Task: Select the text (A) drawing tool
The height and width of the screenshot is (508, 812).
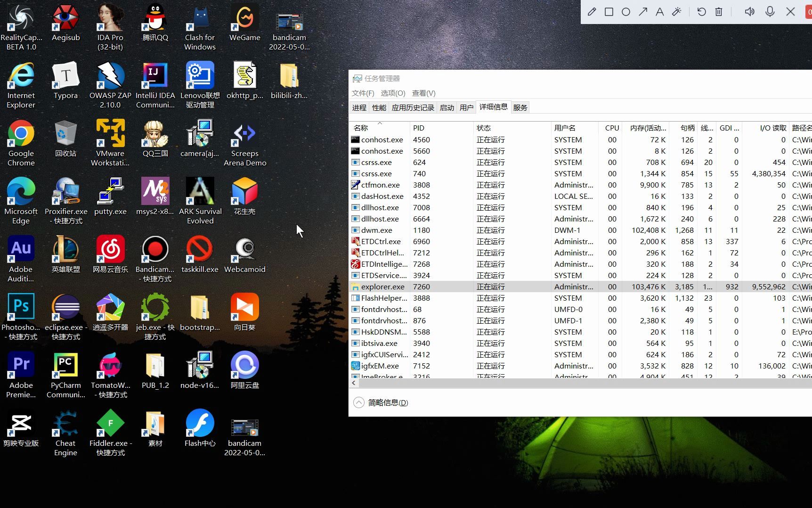Action: [660, 12]
